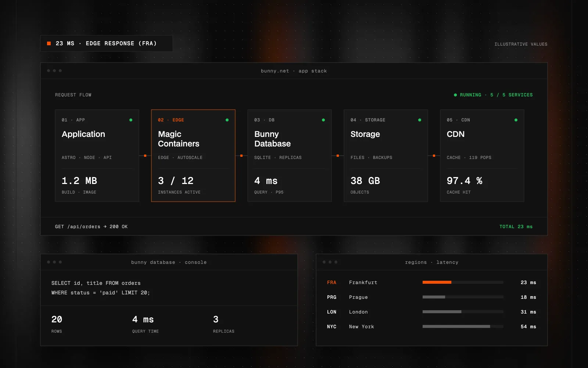Click the 3 REPLICAS value in console
This screenshot has width=588, height=368.
point(216,319)
